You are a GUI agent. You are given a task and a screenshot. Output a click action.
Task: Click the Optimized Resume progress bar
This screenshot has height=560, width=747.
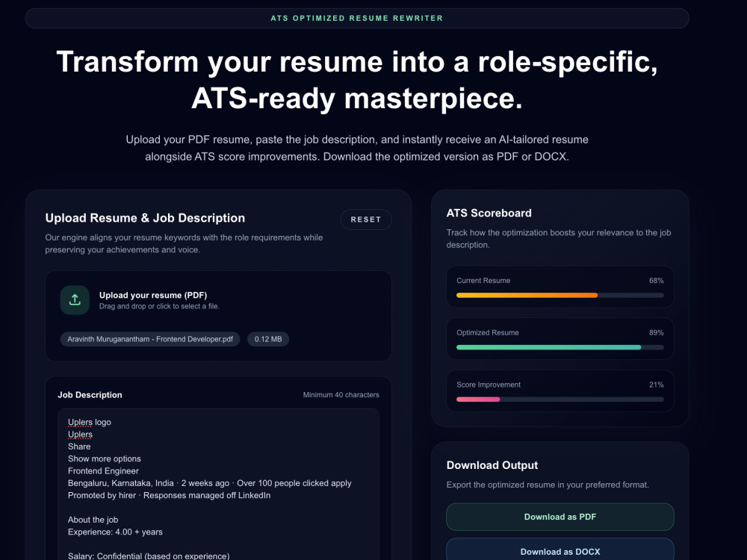pyautogui.click(x=560, y=347)
